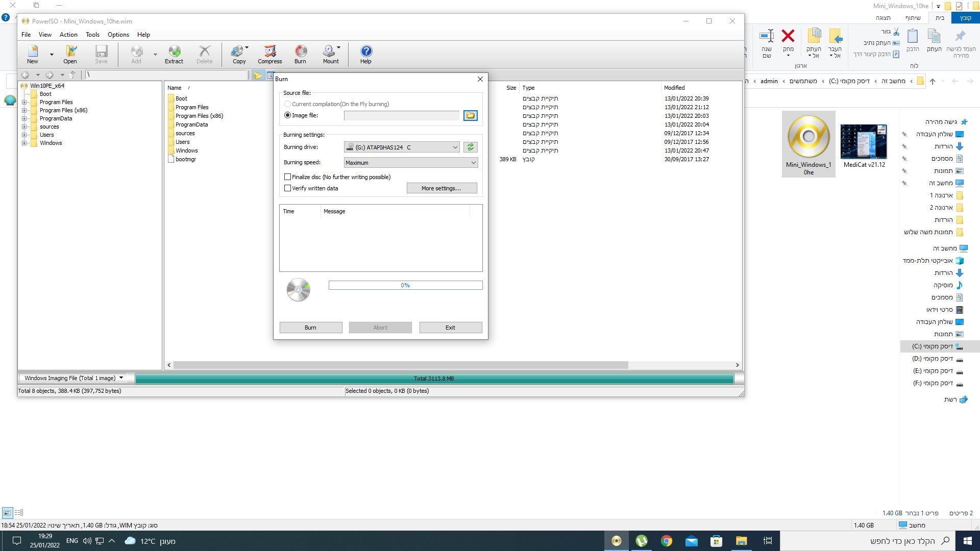Click the rename icon in Explorer ribbon
This screenshot has width=980, height=551.
[x=767, y=36]
